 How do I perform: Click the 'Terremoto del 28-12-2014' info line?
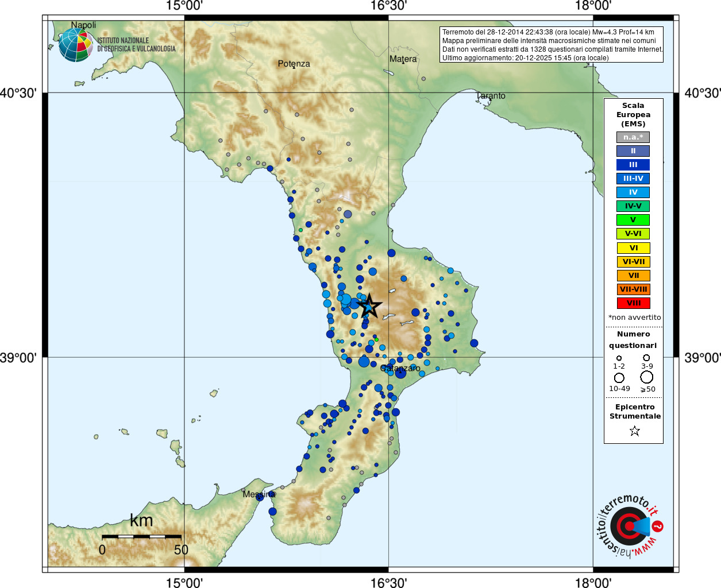click(x=548, y=32)
